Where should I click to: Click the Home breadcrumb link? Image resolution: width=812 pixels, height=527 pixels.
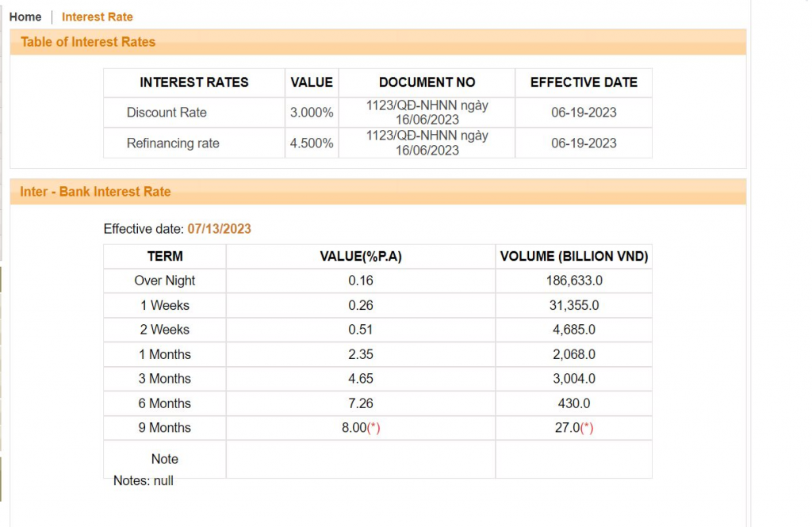[25, 17]
